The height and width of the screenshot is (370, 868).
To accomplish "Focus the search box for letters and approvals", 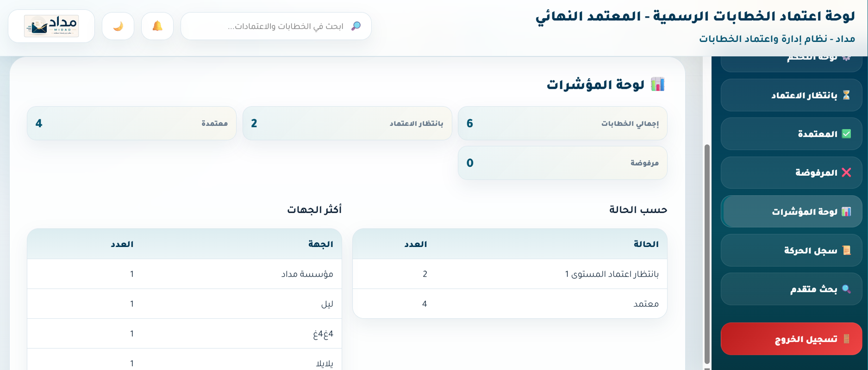I will (276, 26).
